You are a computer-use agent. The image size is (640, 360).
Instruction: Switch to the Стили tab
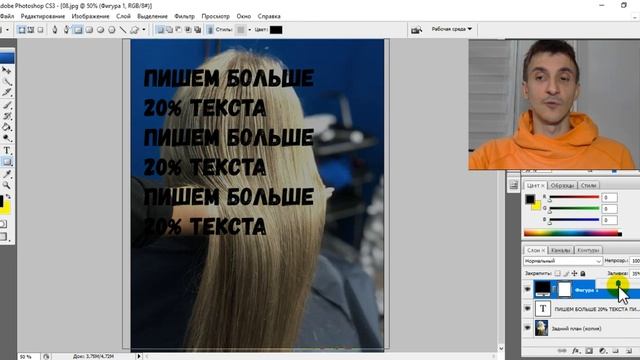[x=588, y=185]
